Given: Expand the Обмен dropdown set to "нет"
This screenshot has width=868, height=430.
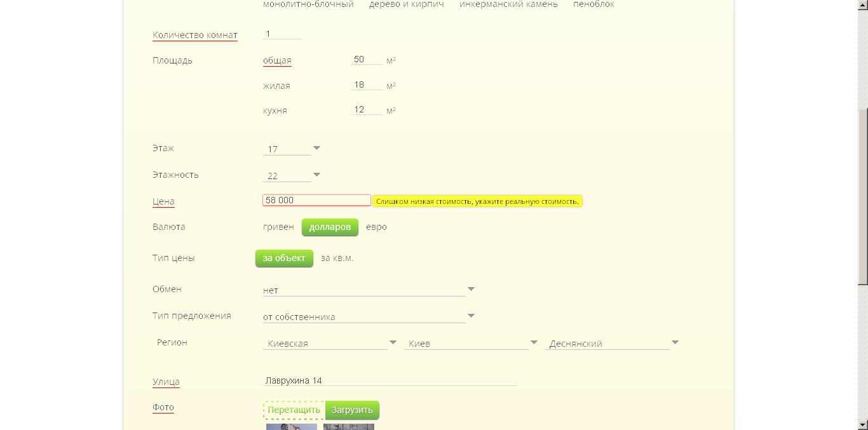Looking at the screenshot, I should [369, 290].
